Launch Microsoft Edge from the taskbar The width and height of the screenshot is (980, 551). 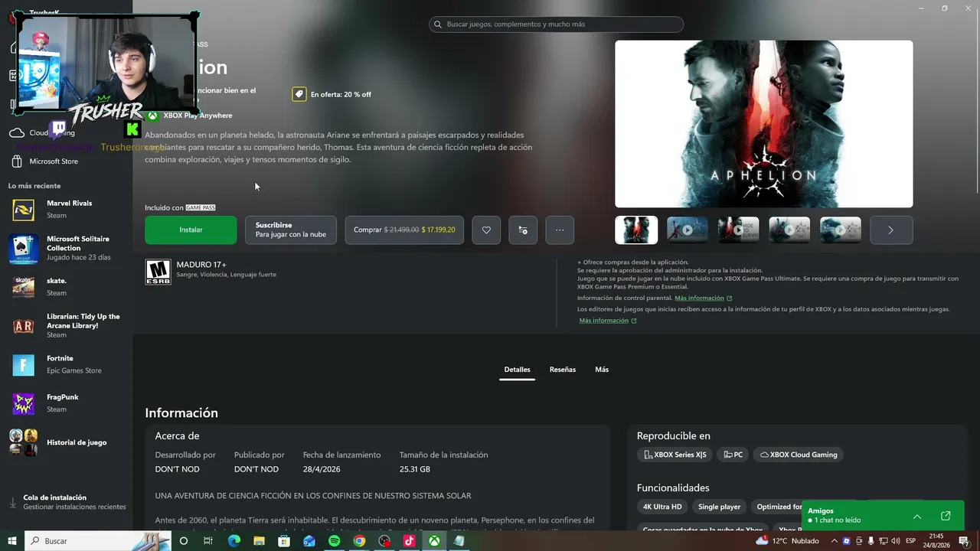pyautogui.click(x=234, y=541)
